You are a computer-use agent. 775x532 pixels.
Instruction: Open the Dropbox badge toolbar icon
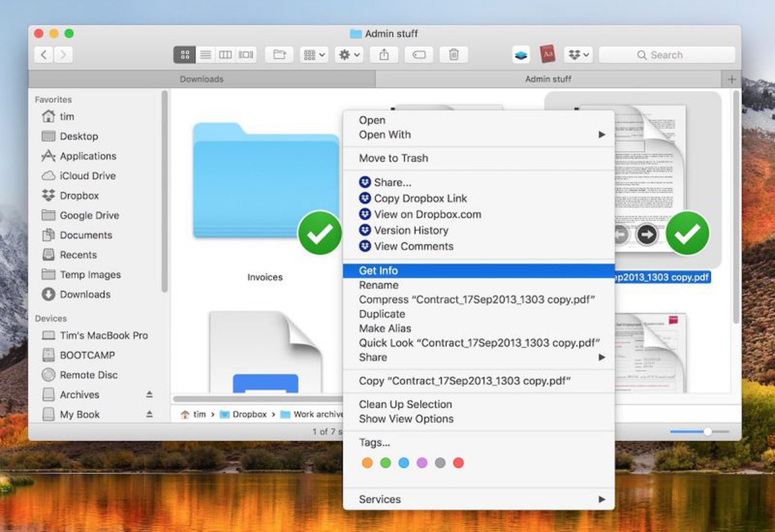519,54
